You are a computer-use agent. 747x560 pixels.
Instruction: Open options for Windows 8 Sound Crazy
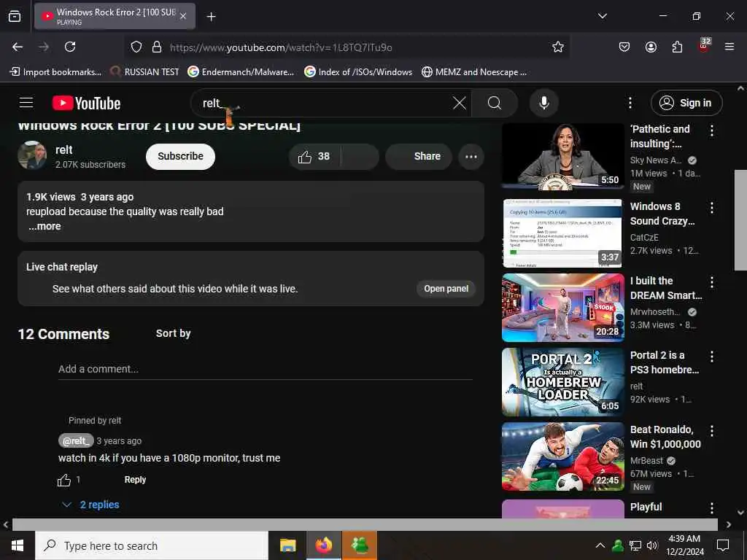[x=712, y=208]
